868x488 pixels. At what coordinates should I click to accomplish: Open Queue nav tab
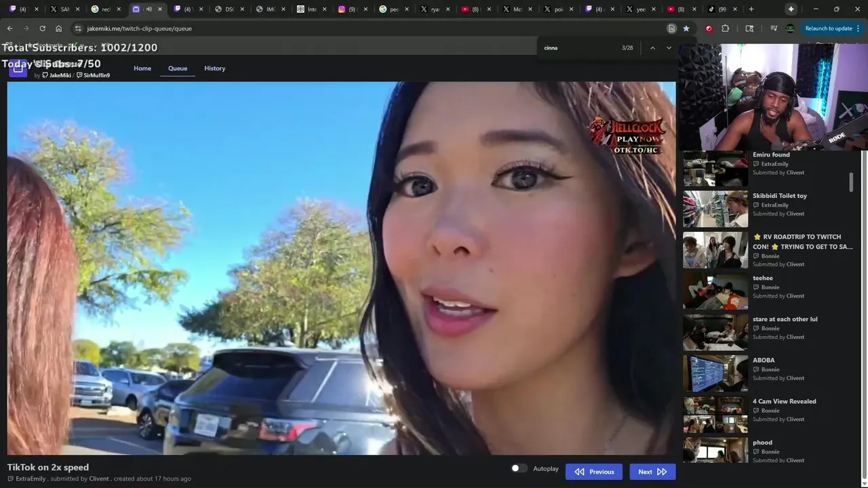[178, 68]
